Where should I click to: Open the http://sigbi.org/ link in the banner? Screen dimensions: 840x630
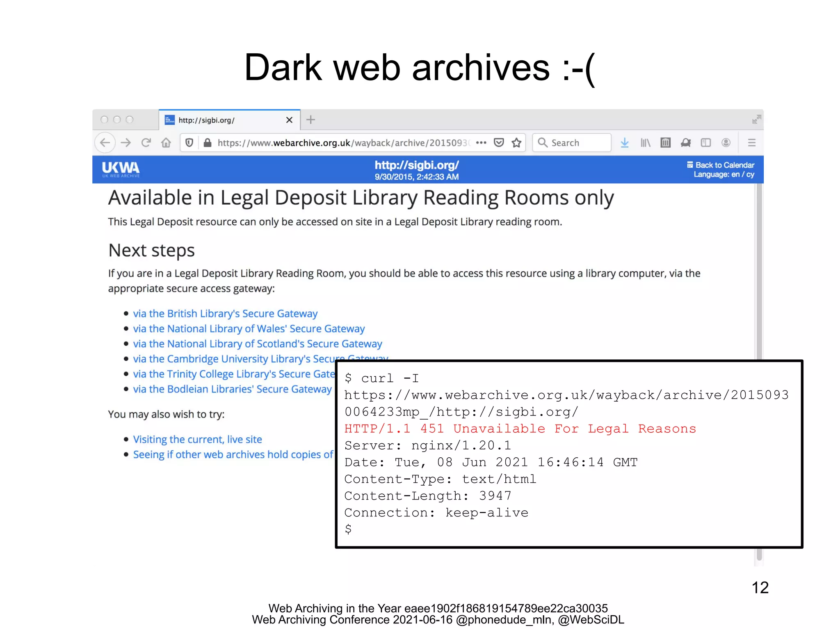click(x=417, y=165)
